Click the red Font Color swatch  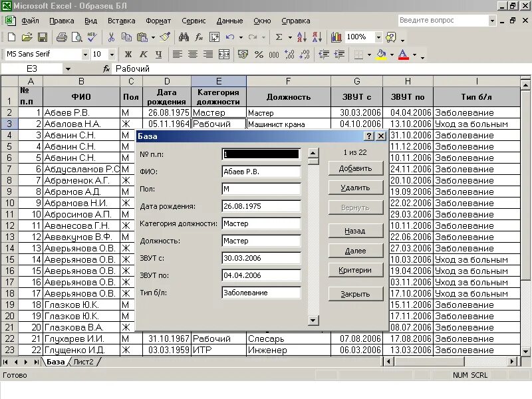point(403,55)
